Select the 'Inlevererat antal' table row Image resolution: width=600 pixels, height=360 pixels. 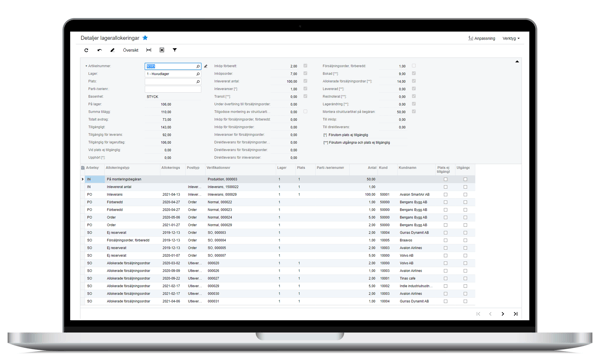(x=279, y=187)
